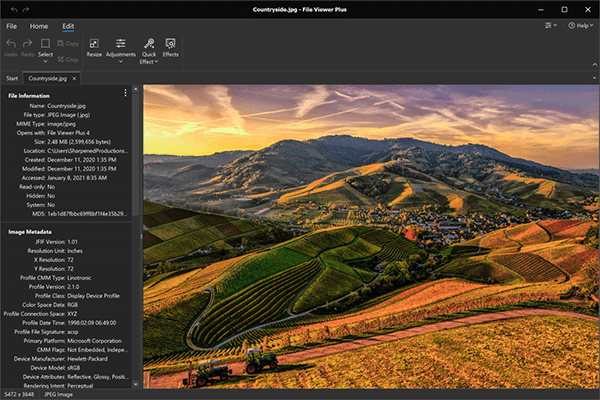Open the Resize tool
600x400 pixels.
click(94, 48)
